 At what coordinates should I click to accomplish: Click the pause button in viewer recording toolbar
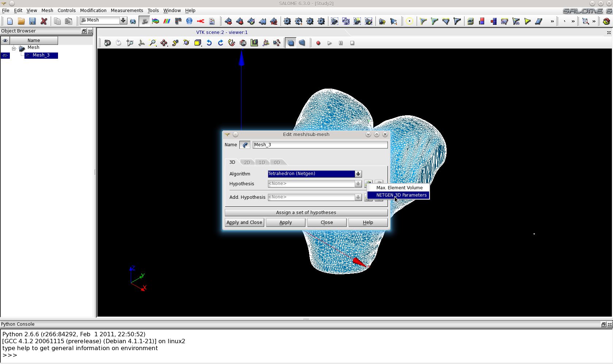tap(341, 43)
